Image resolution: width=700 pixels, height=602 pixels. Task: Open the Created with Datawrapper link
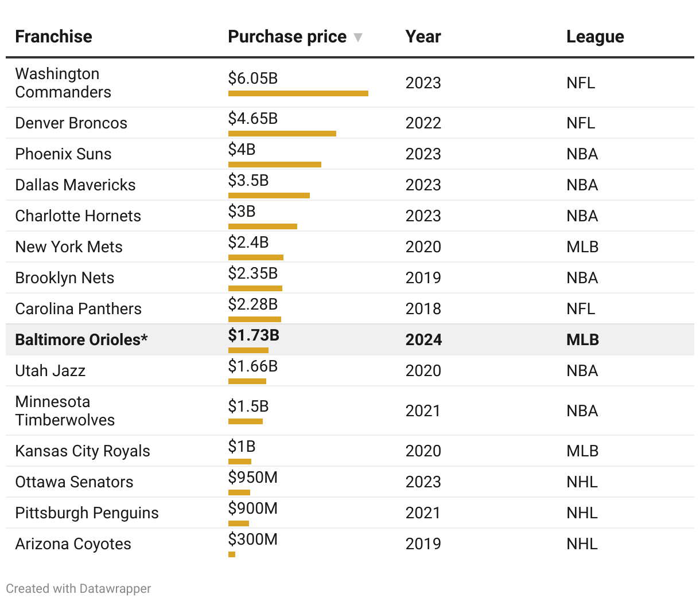pos(79,588)
